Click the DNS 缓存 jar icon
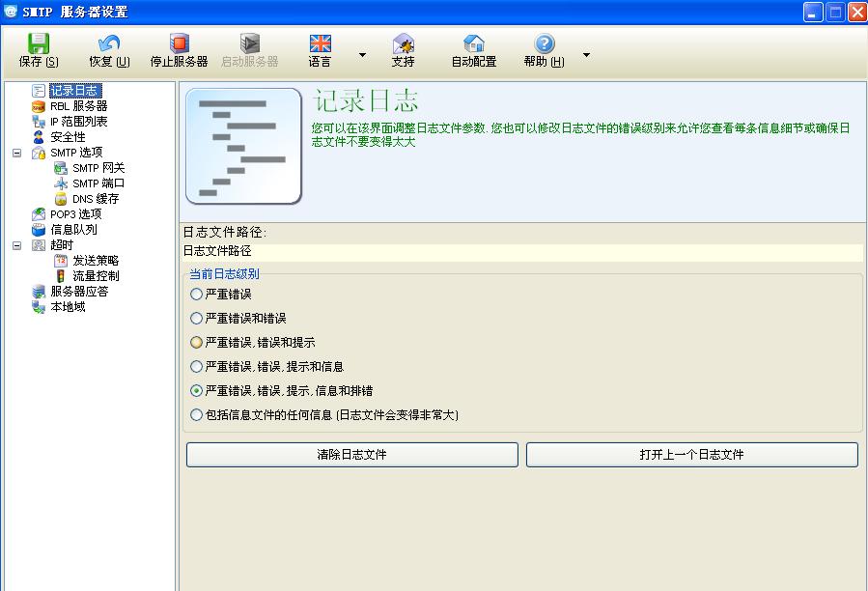Viewport: 868px width, 591px height. click(60, 199)
